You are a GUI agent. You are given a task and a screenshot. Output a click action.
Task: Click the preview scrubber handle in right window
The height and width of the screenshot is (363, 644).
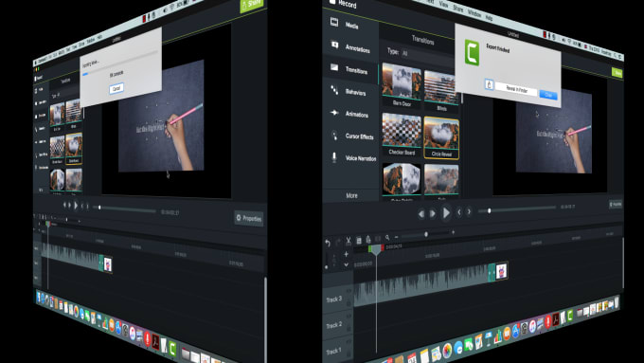pos(489,211)
